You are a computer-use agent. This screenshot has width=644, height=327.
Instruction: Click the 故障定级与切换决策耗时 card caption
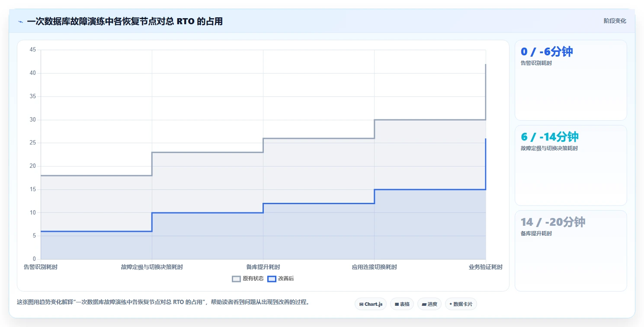pyautogui.click(x=549, y=148)
